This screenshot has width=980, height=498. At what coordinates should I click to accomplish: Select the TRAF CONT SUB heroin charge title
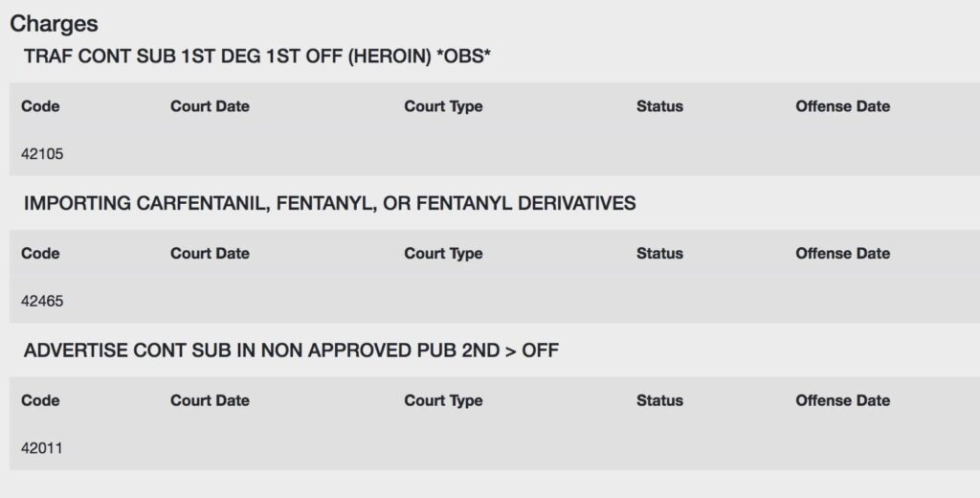coord(256,57)
